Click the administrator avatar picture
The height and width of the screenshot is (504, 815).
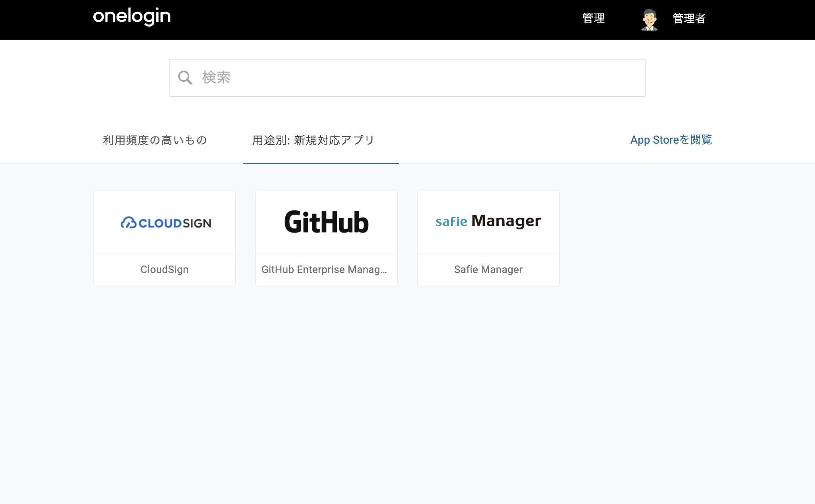[x=649, y=19]
